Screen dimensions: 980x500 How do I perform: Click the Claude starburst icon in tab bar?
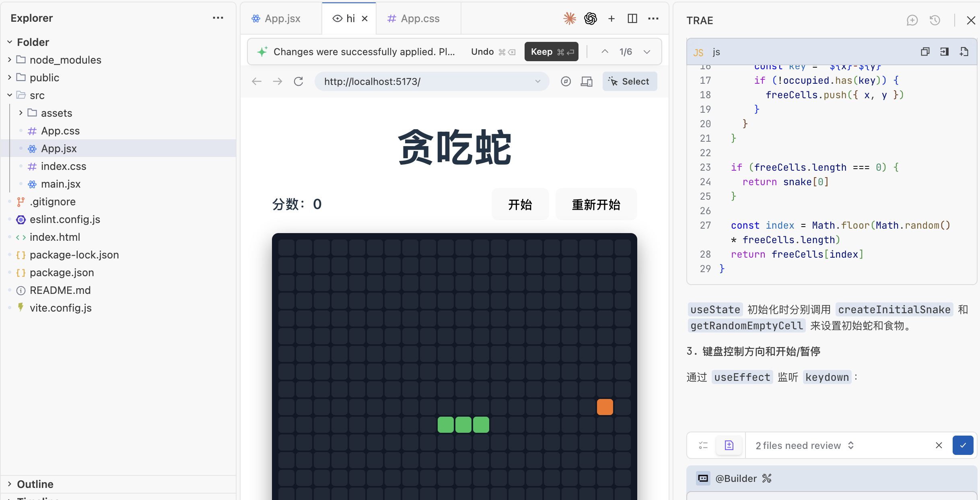tap(569, 19)
